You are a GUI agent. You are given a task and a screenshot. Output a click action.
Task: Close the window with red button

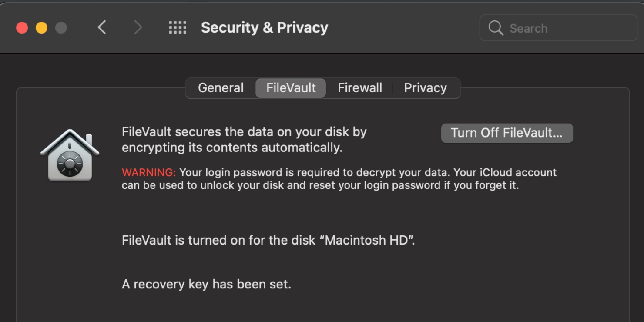pos(22,28)
